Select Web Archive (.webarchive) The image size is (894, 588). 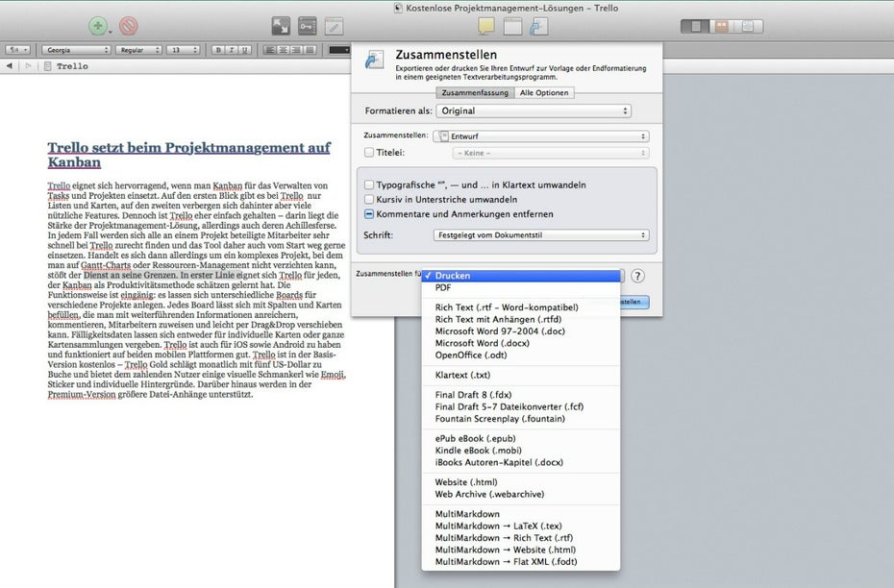pos(521,494)
